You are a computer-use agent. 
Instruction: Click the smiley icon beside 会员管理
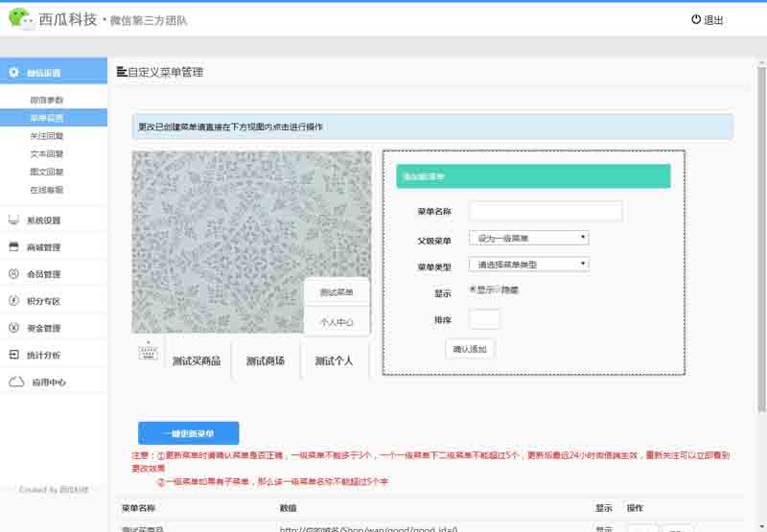click(x=14, y=274)
